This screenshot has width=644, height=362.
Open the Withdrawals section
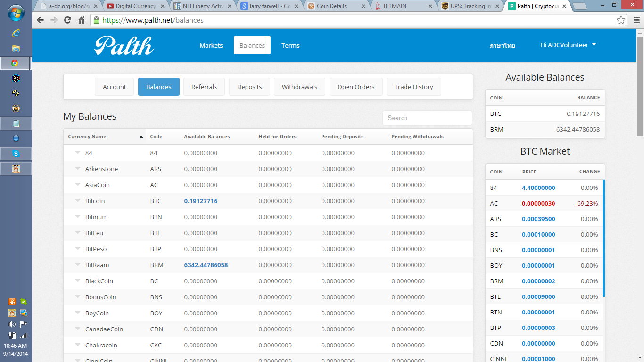299,87
